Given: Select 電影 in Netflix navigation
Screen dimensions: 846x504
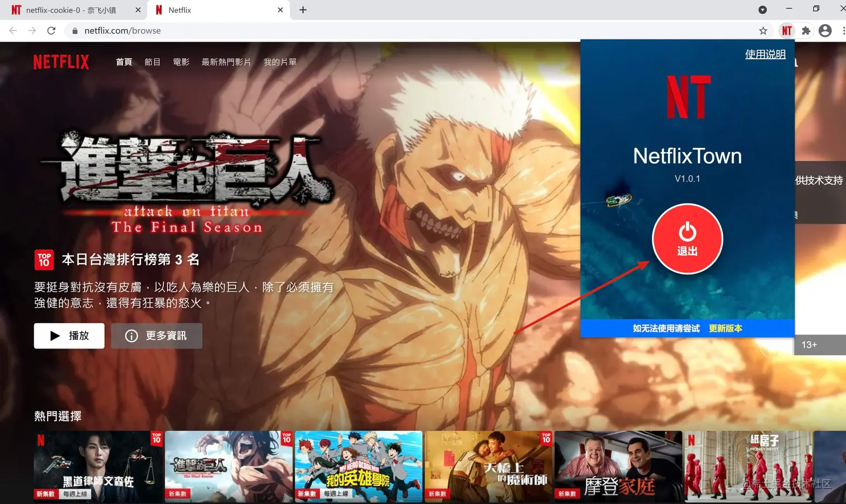Looking at the screenshot, I should (x=181, y=62).
